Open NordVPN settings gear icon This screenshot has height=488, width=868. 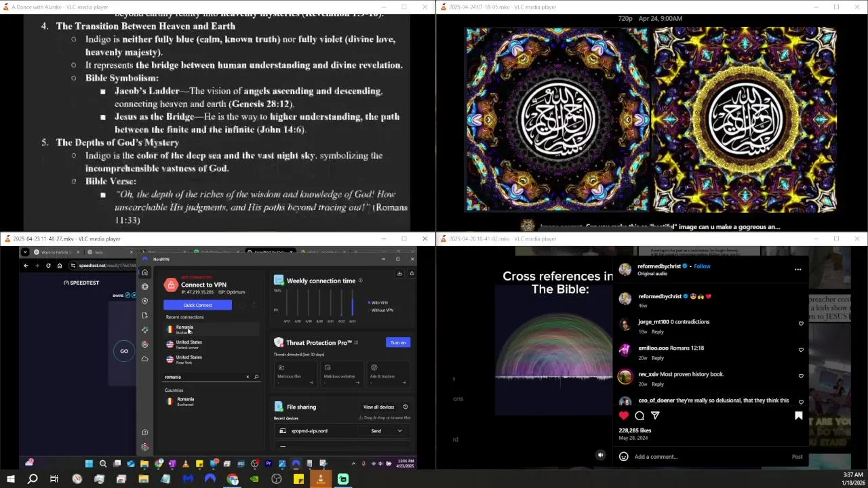[144, 447]
